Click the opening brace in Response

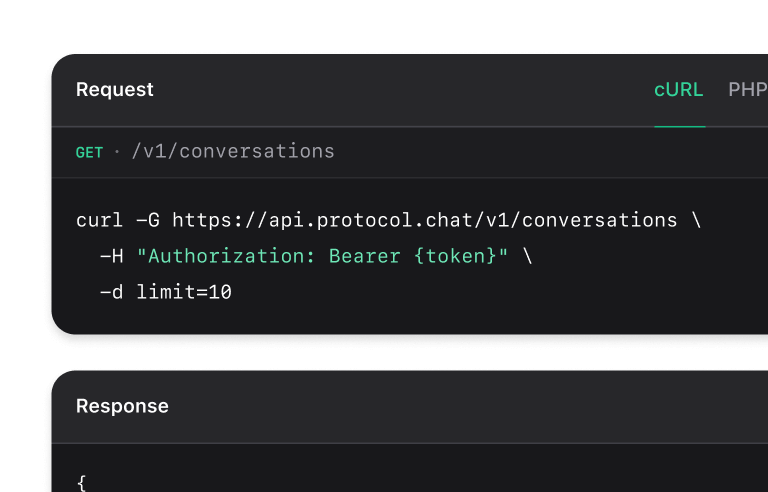[x=81, y=482]
